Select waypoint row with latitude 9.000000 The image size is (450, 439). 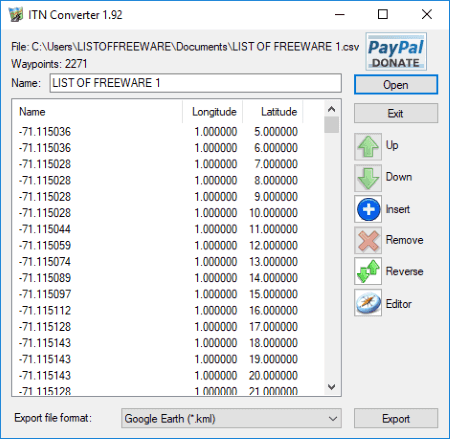coord(158,197)
